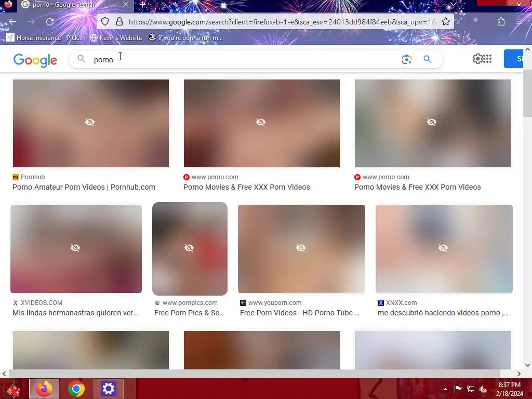
Task: Search by image with the Google Lens icon
Action: click(x=406, y=59)
